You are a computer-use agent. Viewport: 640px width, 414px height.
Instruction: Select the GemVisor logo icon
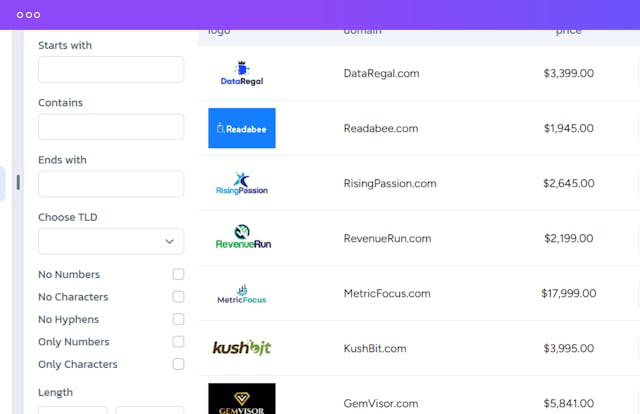tap(241, 399)
